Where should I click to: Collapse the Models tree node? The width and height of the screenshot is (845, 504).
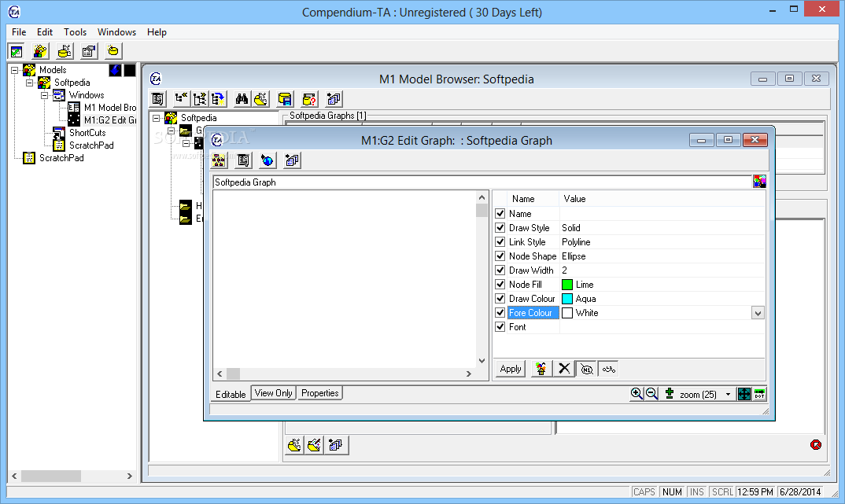coord(14,70)
